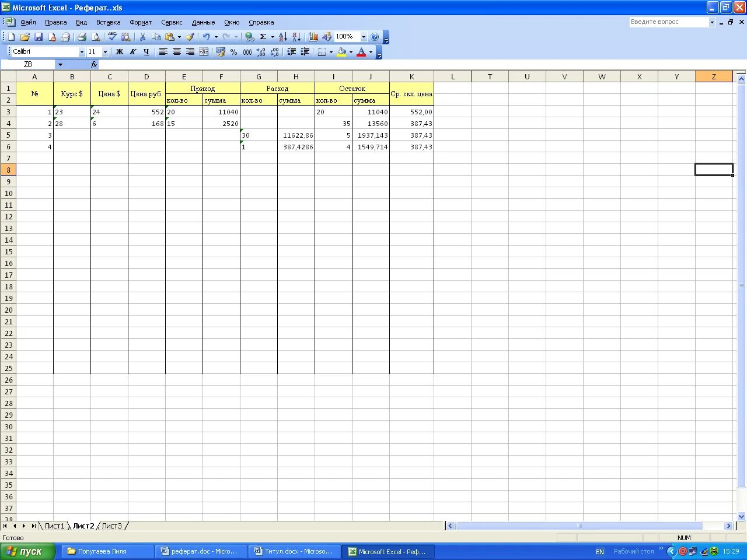Center align text
The image size is (747, 560).
(x=176, y=52)
